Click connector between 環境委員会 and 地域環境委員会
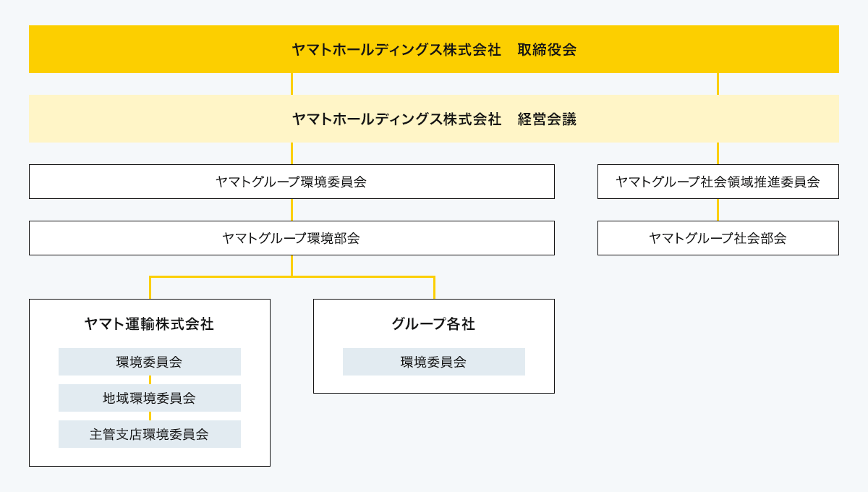This screenshot has height=492, width=868. pos(150,380)
